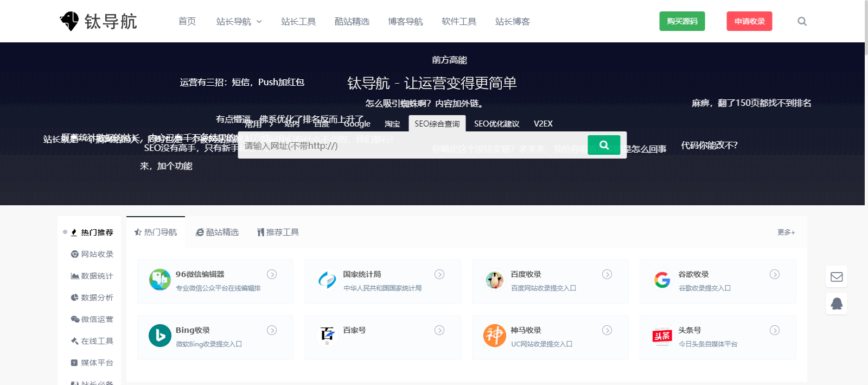Image resolution: width=868 pixels, height=385 pixels.
Task: Open 酷站精选 in the top navigation
Action: click(x=352, y=21)
